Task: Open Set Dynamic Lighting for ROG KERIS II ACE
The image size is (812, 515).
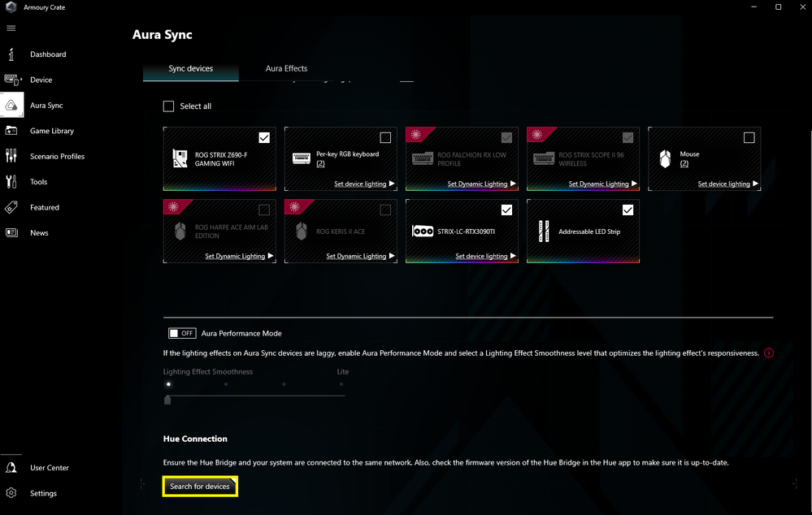Action: tap(360, 256)
